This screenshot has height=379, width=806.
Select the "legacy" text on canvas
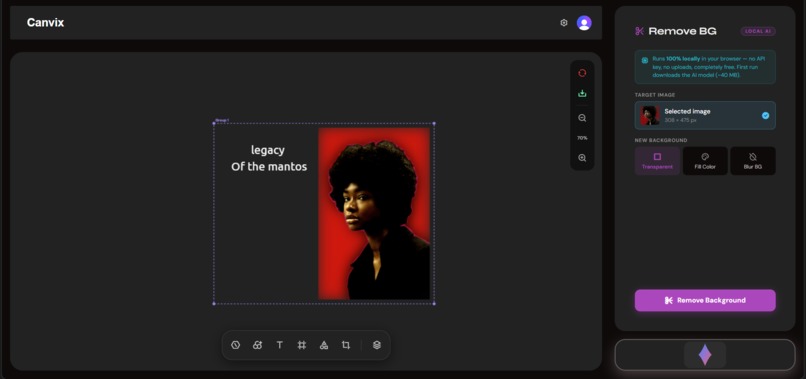coord(267,150)
